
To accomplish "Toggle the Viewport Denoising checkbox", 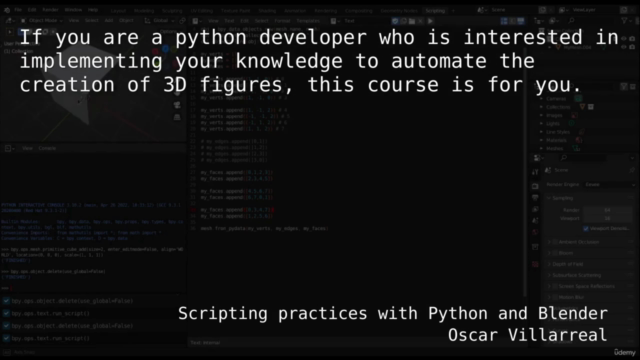I will pyautogui.click(x=586, y=229).
